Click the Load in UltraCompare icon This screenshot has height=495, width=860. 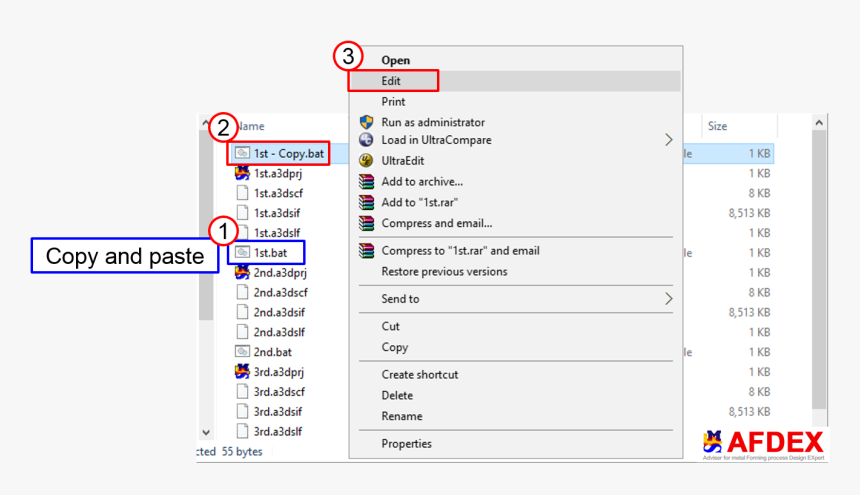point(365,140)
